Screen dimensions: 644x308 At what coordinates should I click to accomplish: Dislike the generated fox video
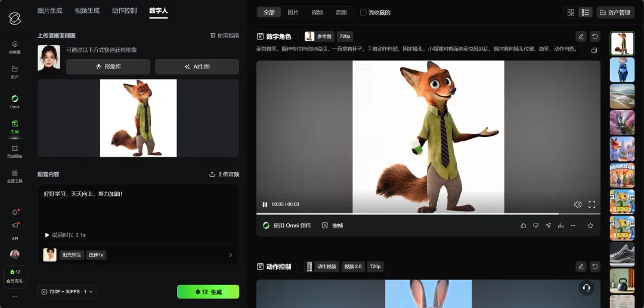pos(535,226)
